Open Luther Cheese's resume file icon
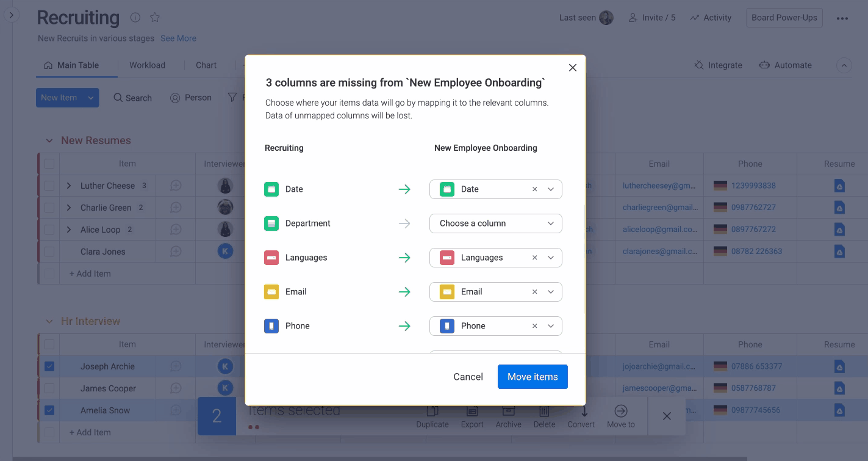This screenshot has width=868, height=461. (839, 186)
